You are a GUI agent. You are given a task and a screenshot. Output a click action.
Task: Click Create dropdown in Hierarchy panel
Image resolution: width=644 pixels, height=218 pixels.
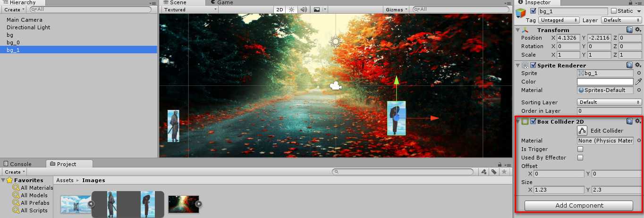point(15,9)
